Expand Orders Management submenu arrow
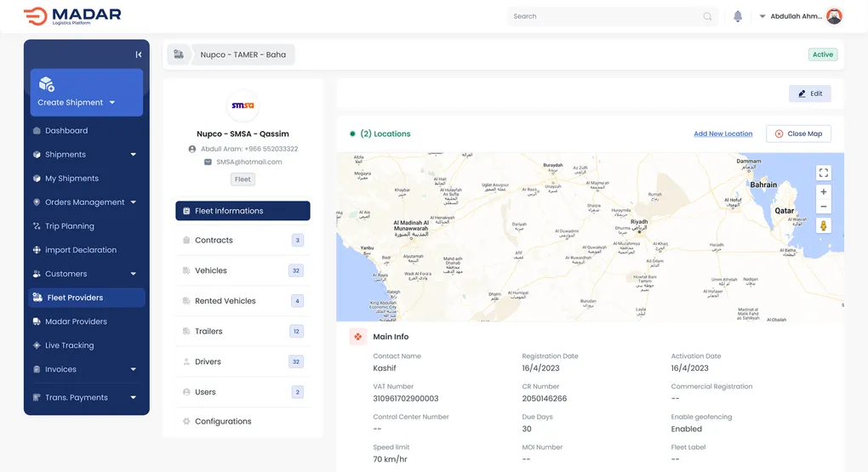Screen dimensions: 868x472 [x=134, y=202]
